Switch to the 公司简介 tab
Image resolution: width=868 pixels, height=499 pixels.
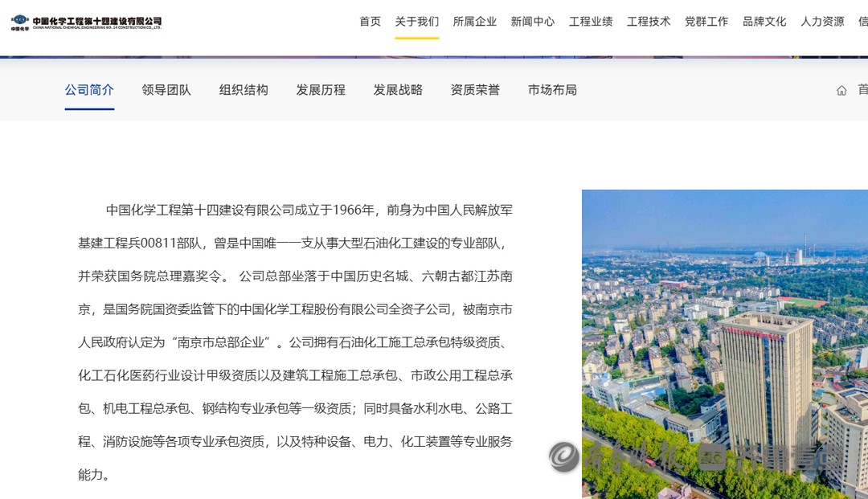pos(89,90)
